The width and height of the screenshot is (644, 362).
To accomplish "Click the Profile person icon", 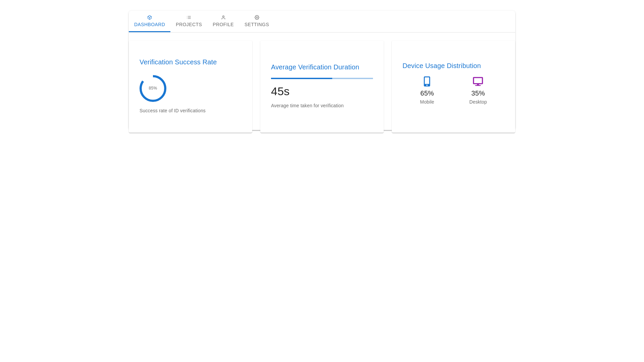I will (223, 17).
